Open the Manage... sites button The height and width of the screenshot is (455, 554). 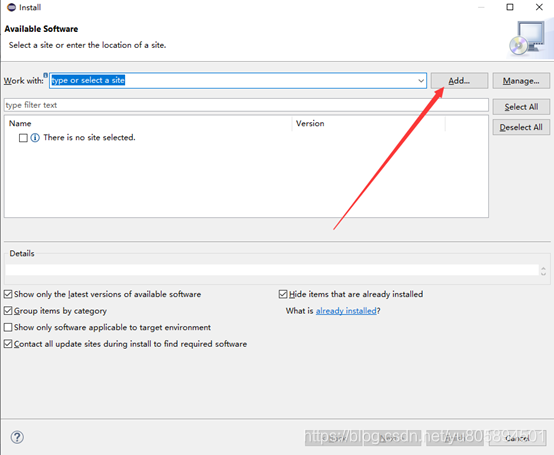click(x=521, y=81)
